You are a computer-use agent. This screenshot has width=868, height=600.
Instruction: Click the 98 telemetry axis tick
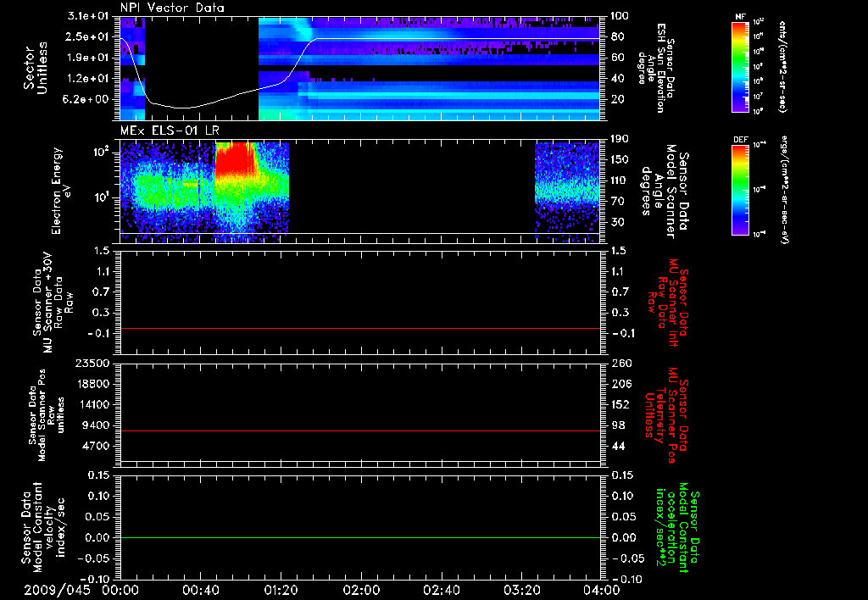[x=616, y=425]
